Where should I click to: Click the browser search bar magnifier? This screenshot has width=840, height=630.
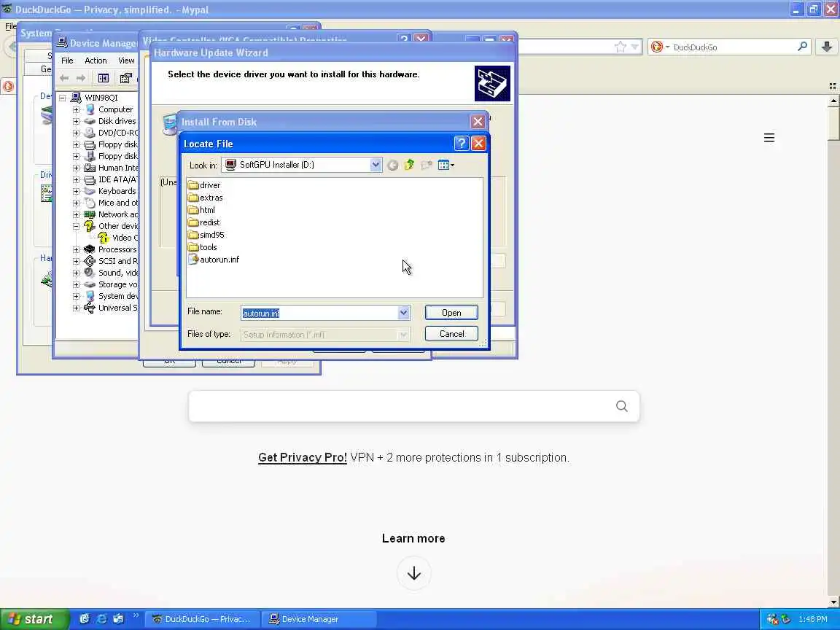coord(802,47)
